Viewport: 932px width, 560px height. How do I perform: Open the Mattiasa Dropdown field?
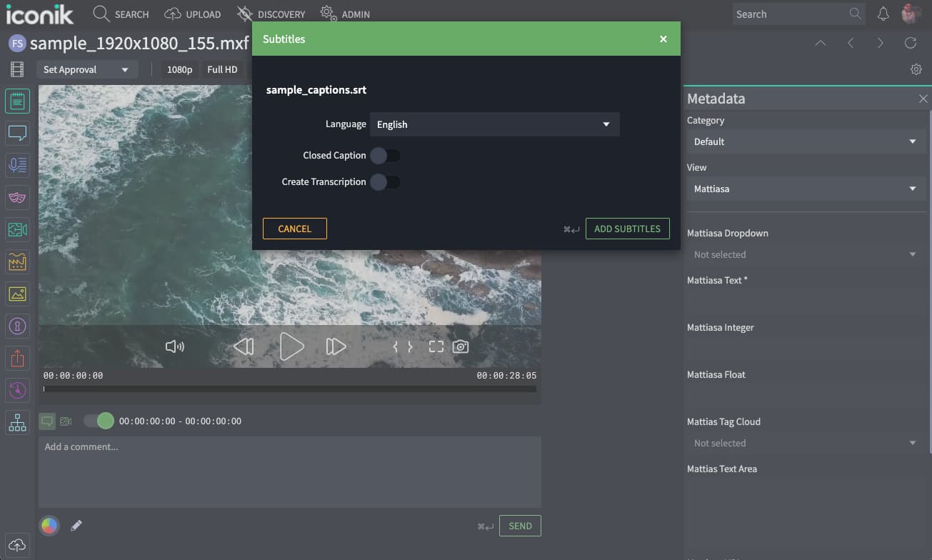pyautogui.click(x=806, y=254)
